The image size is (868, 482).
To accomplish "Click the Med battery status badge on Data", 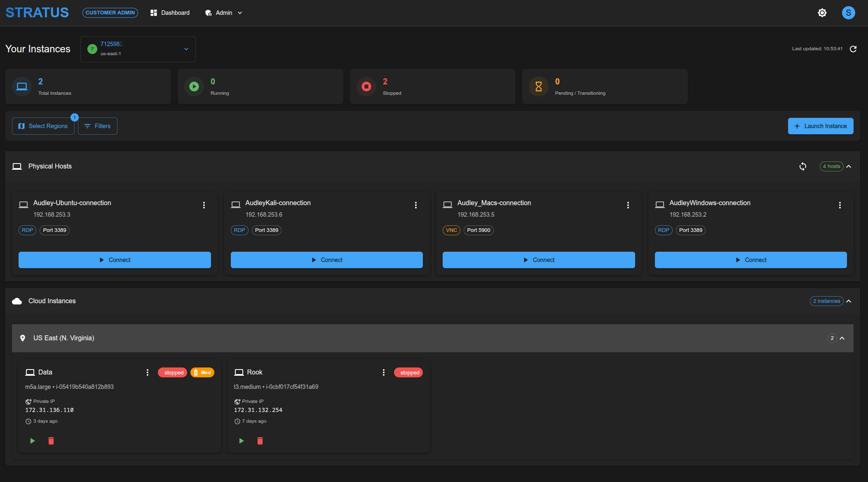I will [202, 372].
